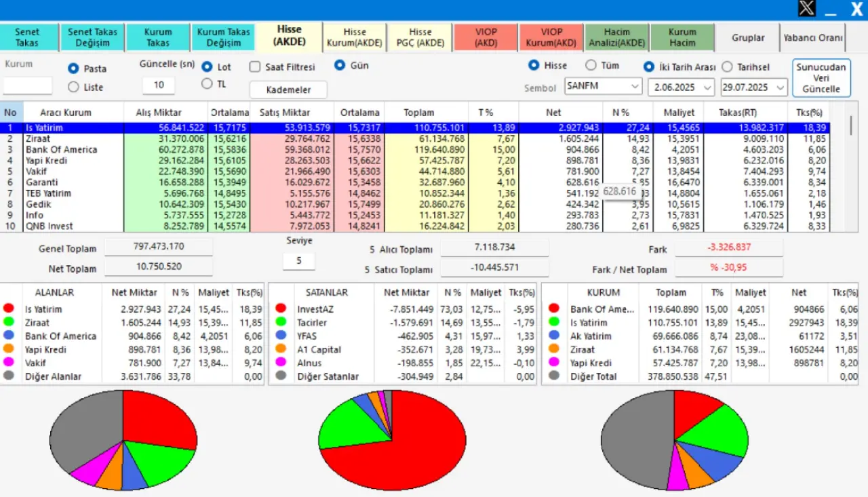Click orange dot beside A1 Capital
868x497 pixels.
281,350
